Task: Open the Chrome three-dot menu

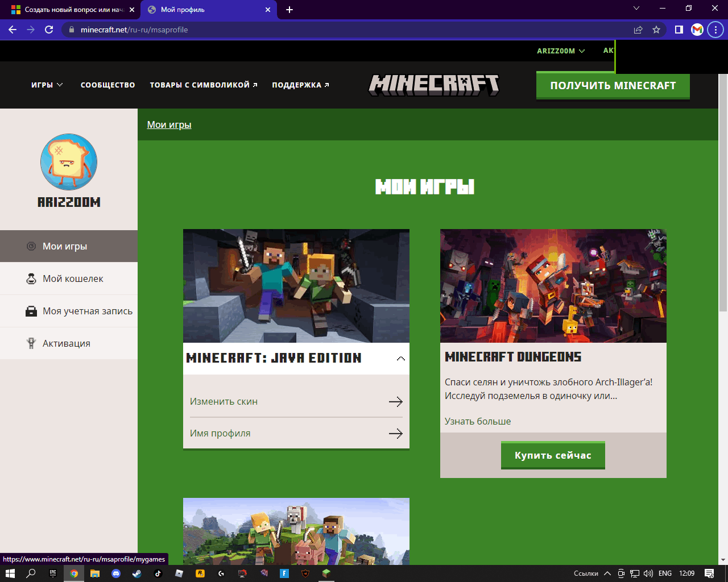Action: click(x=715, y=30)
